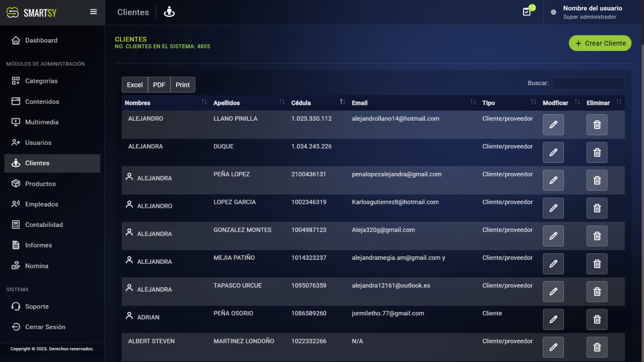The height and width of the screenshot is (362, 644).
Task: Delete the ALEJANDRA DUQUE row via trash icon
Action: click(x=597, y=152)
